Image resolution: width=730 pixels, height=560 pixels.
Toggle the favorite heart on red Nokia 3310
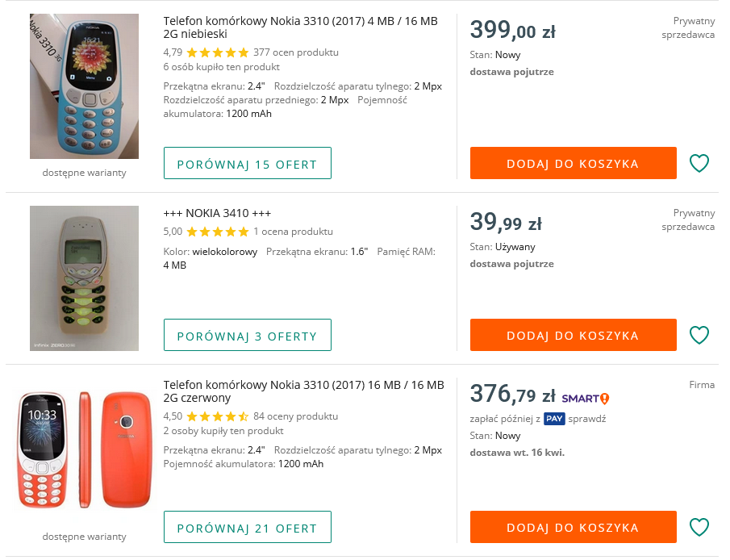[x=699, y=527]
